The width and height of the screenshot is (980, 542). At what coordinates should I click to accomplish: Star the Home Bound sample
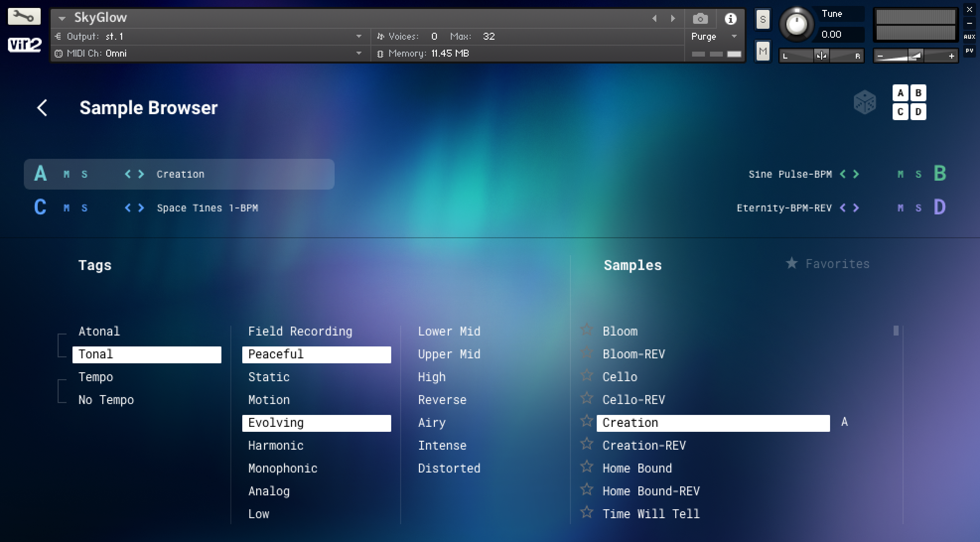(x=587, y=467)
